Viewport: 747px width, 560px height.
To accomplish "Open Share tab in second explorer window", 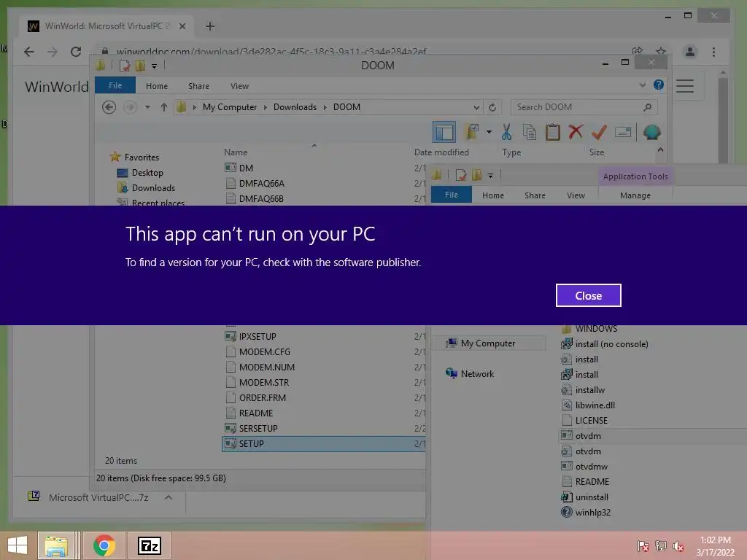I will tap(535, 195).
